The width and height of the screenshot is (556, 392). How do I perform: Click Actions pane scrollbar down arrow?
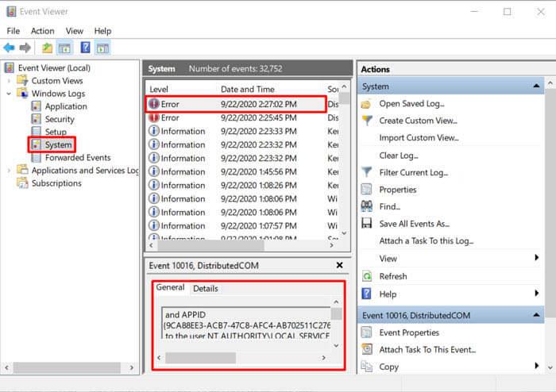tap(550, 367)
